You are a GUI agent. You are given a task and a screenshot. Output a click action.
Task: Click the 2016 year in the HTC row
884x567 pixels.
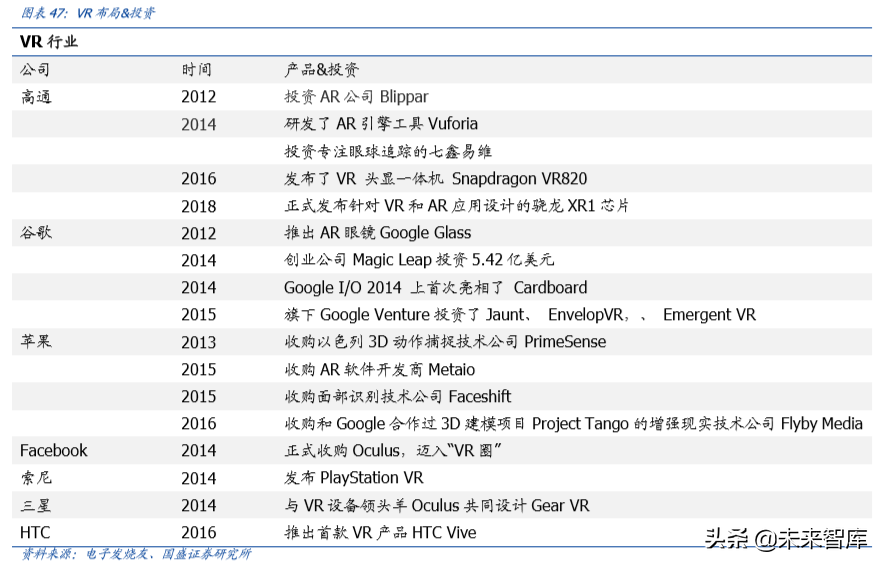(x=198, y=533)
